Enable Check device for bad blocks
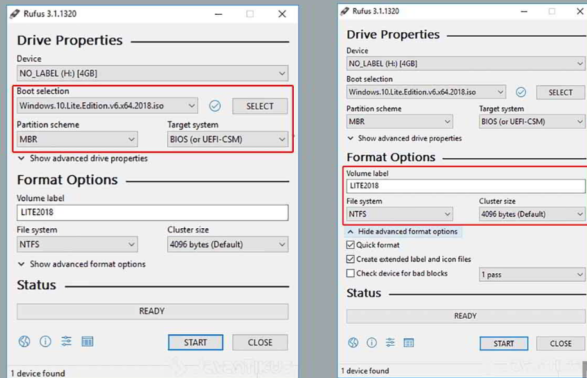Viewport: 587px width, 378px height. [x=350, y=273]
